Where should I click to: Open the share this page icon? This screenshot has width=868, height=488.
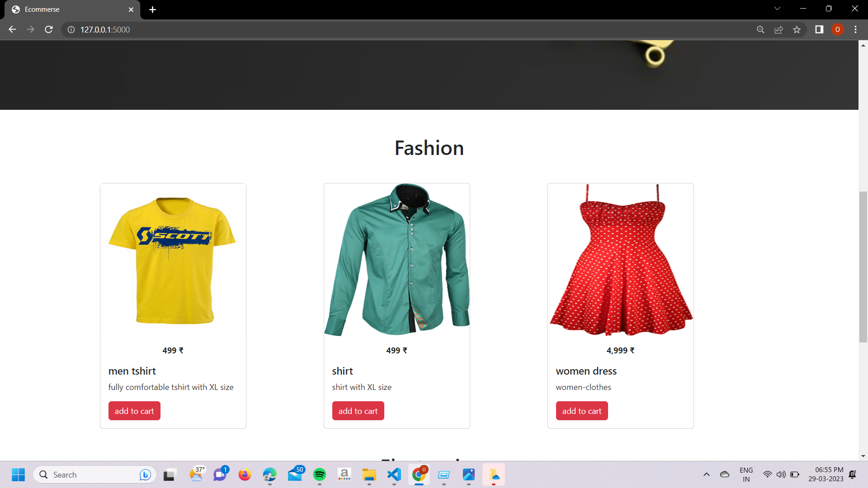(x=778, y=29)
